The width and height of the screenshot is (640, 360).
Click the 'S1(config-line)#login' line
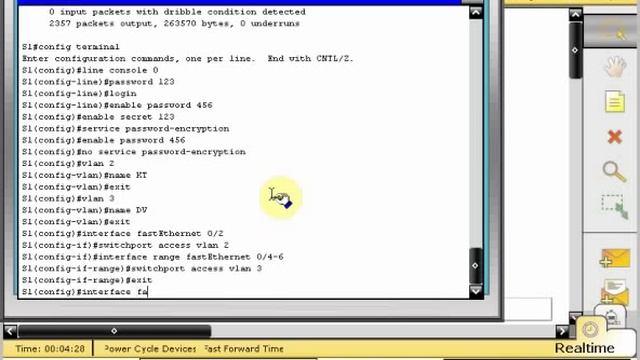pos(79,93)
